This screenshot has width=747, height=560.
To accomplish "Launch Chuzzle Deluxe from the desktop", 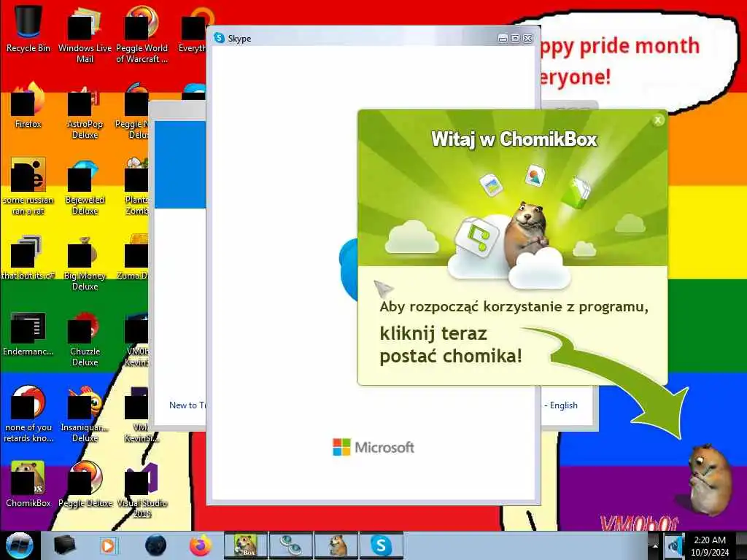I will pos(85,339).
